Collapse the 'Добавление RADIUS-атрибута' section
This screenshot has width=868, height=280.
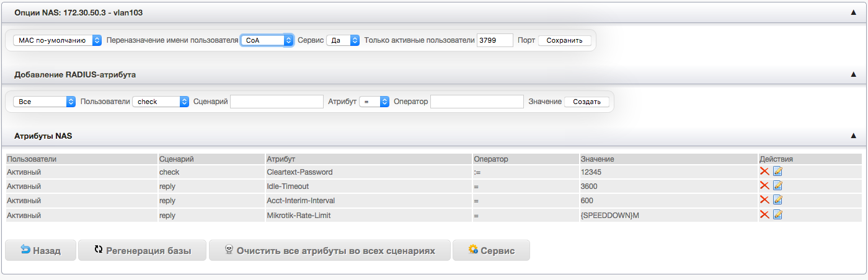853,74
